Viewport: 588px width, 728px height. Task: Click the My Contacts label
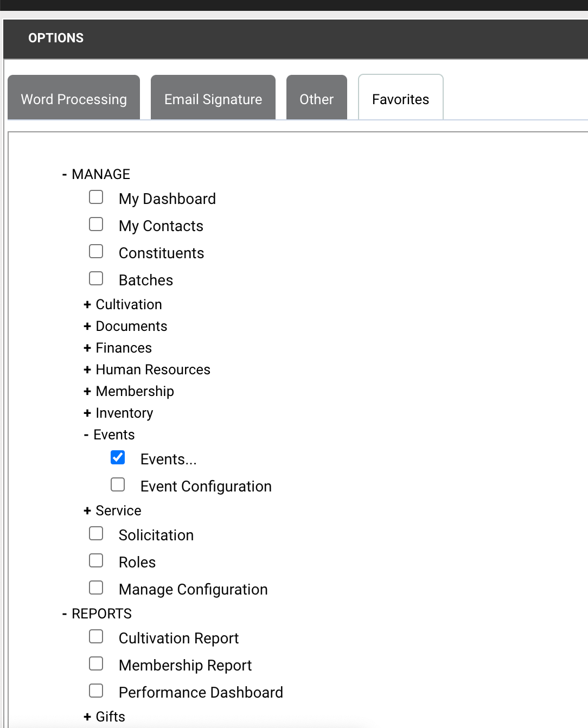[161, 226]
